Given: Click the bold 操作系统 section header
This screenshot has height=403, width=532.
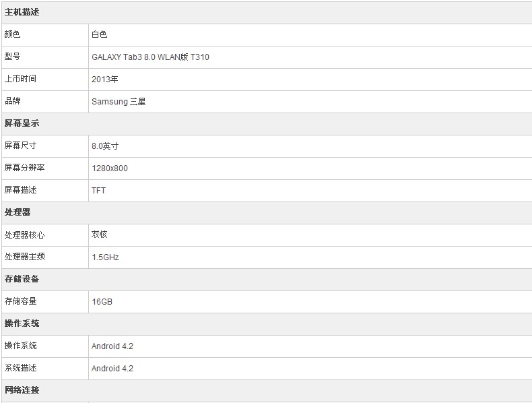Looking at the screenshot, I should pyautogui.click(x=22, y=323).
